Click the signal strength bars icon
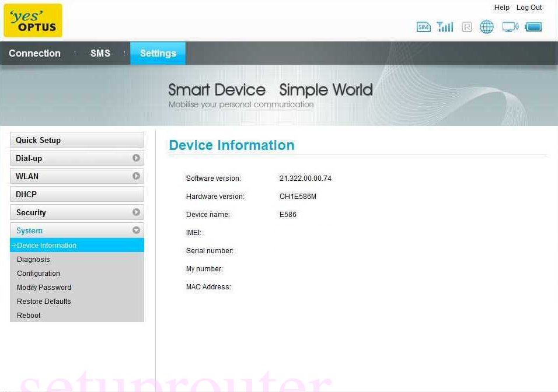Screen dimensions: 558x392 point(445,26)
